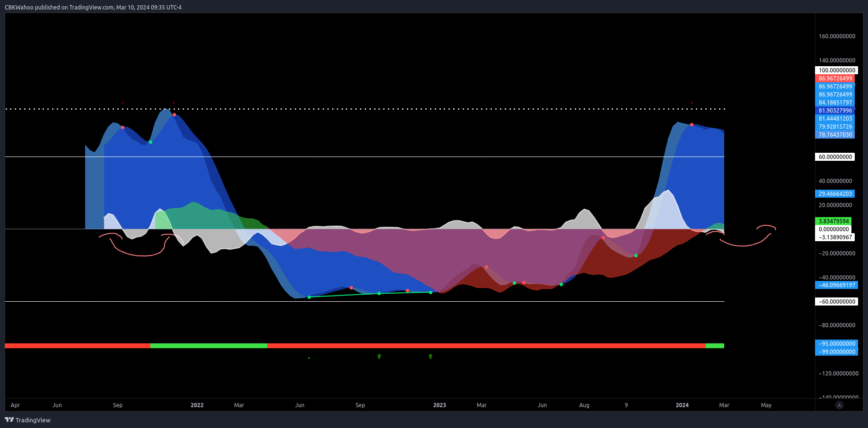Select the green divergence trendline near −60
This screenshot has height=428, width=868.
[x=370, y=295]
